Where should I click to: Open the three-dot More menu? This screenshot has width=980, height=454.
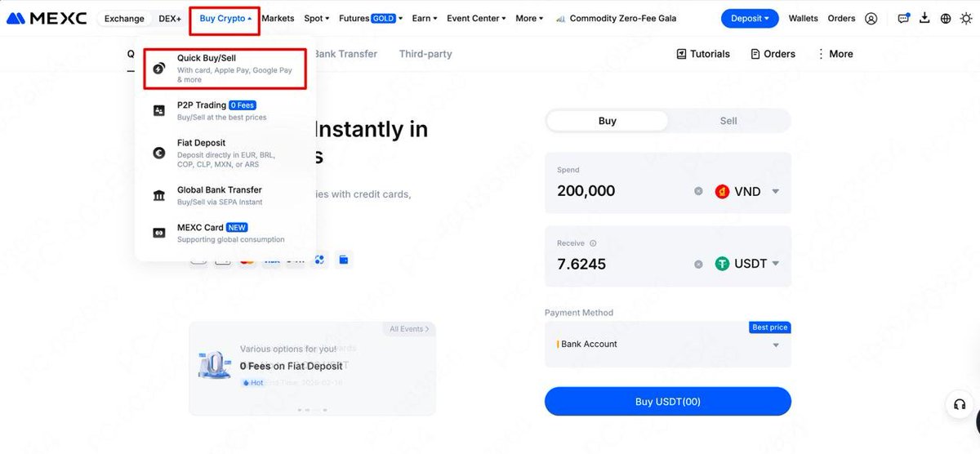(x=835, y=54)
